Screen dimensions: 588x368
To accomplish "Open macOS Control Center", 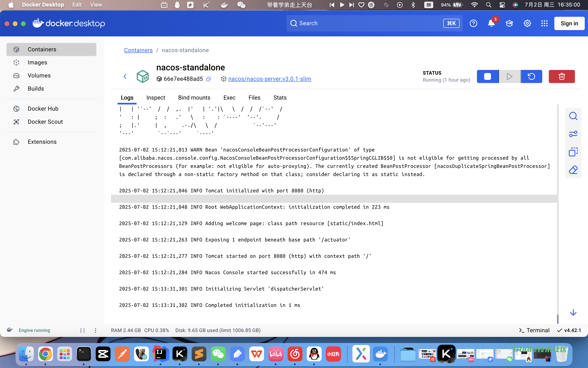I will [502, 5].
